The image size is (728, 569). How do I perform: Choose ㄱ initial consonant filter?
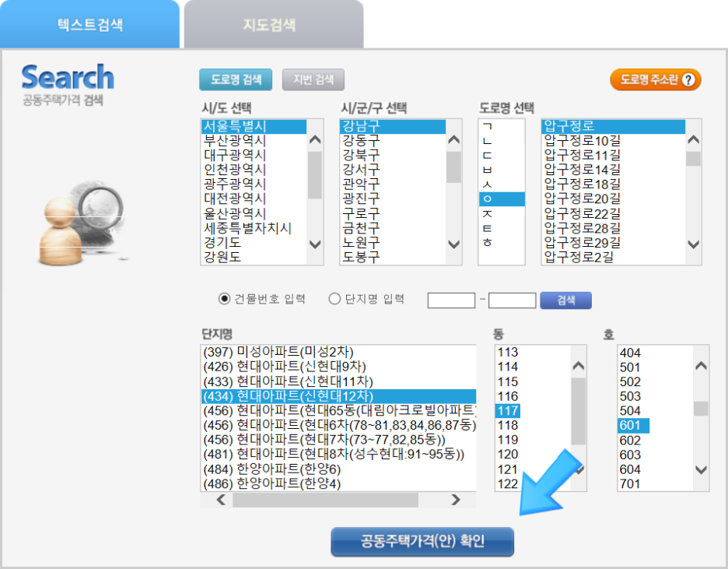tap(502, 126)
